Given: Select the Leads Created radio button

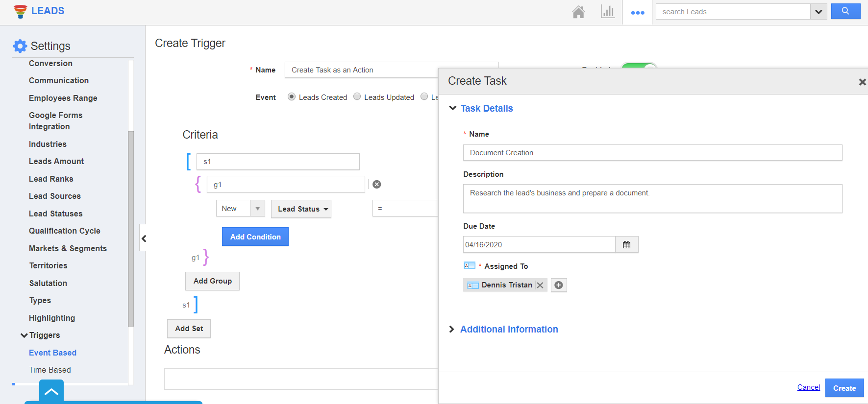Looking at the screenshot, I should 292,97.
